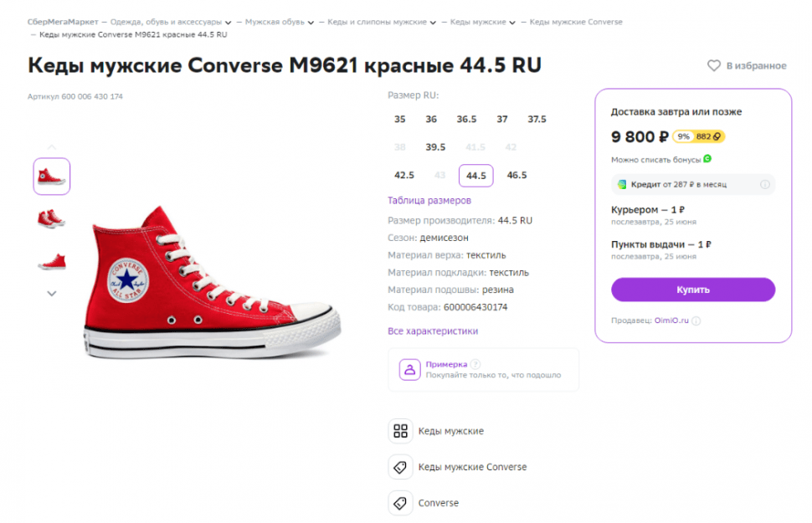Show next thumbnails with down chevron

[52, 294]
